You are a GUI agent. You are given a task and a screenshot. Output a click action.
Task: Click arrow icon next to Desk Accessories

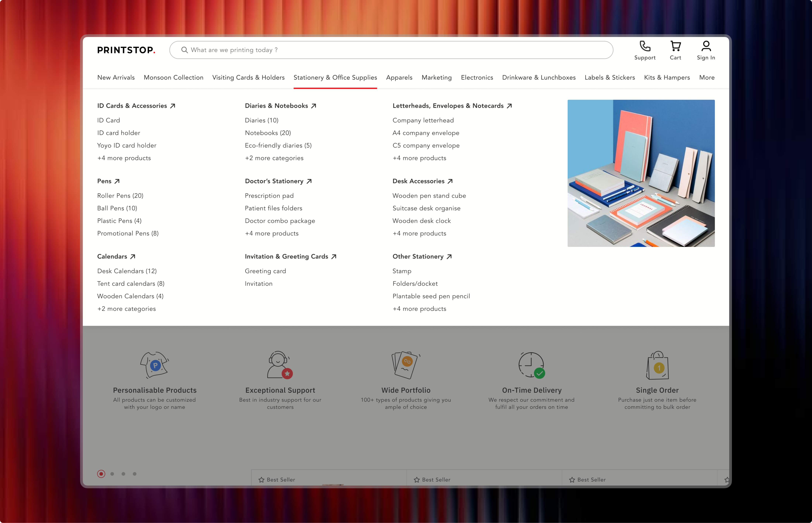450,181
